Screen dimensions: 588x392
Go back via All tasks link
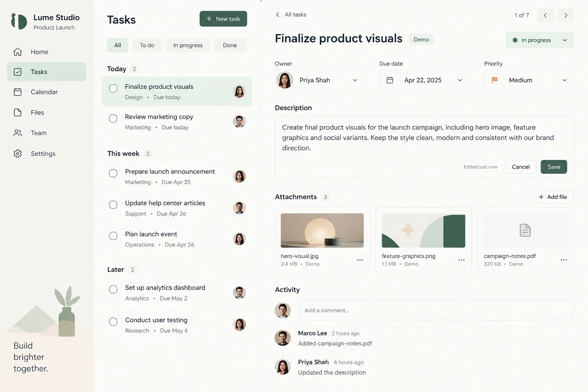click(291, 15)
